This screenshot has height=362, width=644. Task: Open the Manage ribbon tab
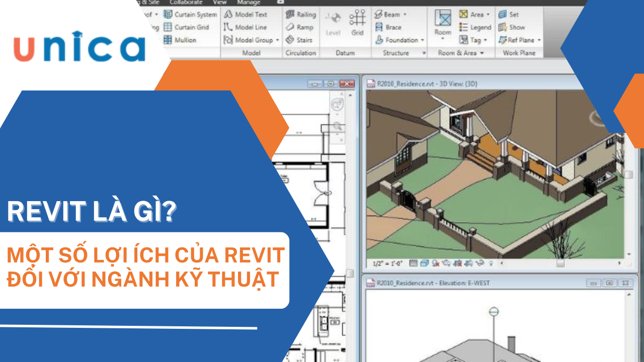coord(249,3)
